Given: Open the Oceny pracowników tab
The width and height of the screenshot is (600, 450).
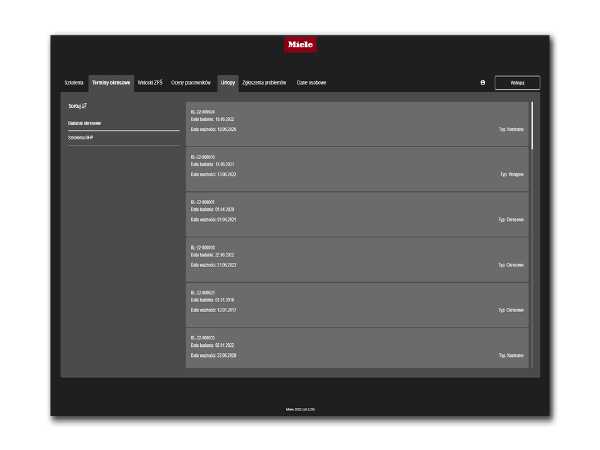Looking at the screenshot, I should coord(191,83).
